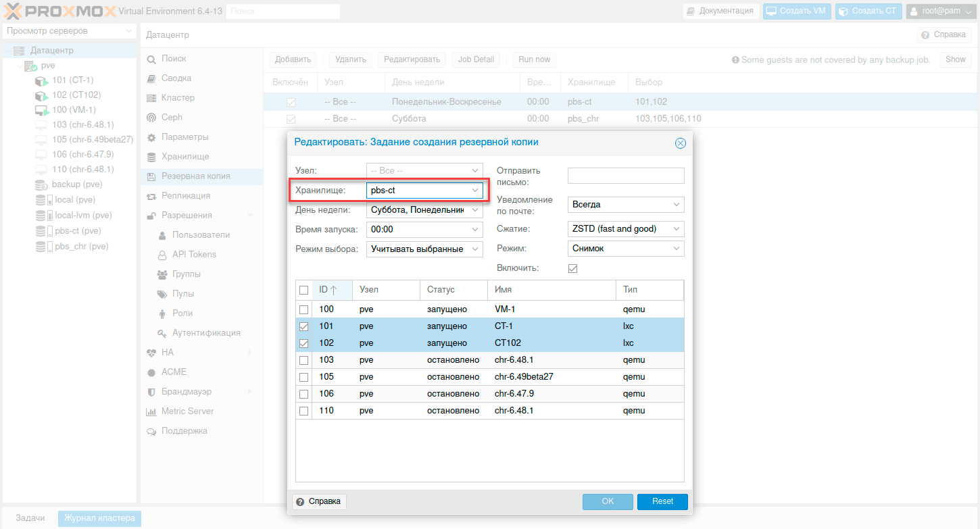Toggle the Enable checkbox (Включить)

[572, 268]
